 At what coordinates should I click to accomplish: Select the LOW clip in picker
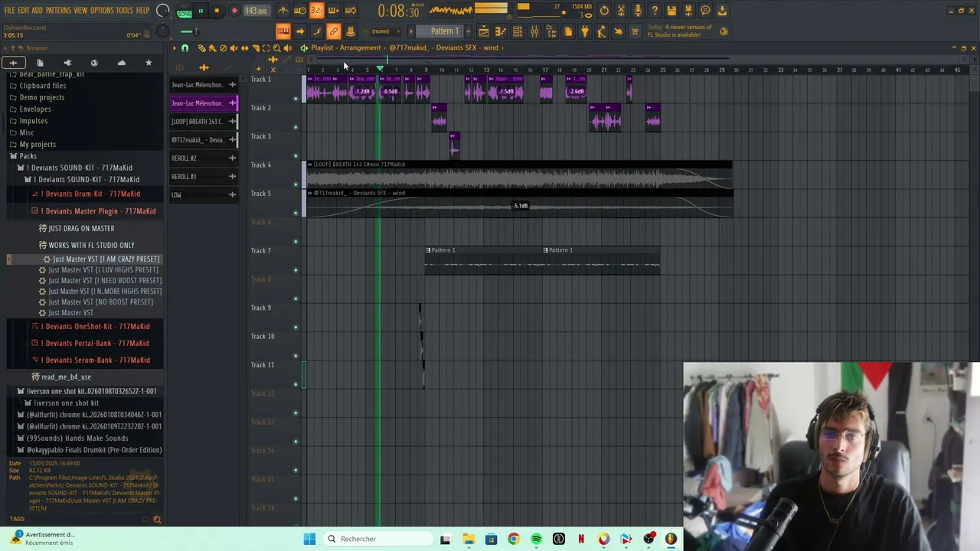(x=204, y=195)
